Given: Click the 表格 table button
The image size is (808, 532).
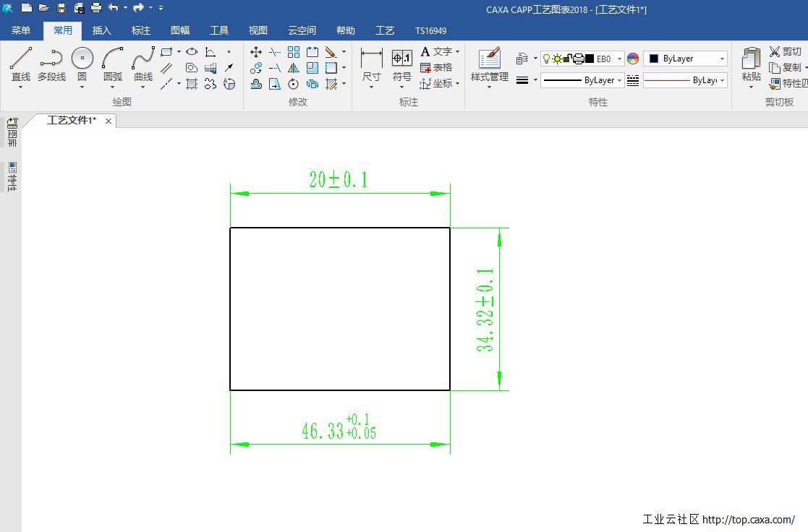Looking at the screenshot, I should [436, 67].
